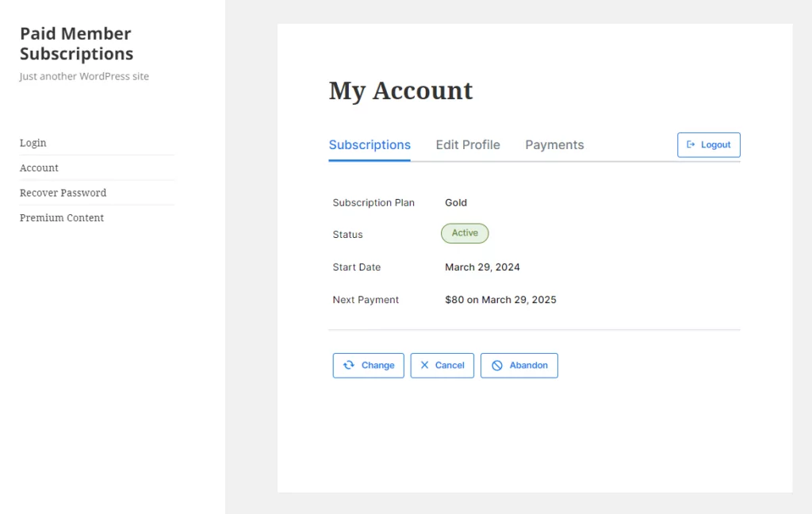Click the prohibited-circle Abandon icon
This screenshot has width=812, height=514.
point(497,365)
